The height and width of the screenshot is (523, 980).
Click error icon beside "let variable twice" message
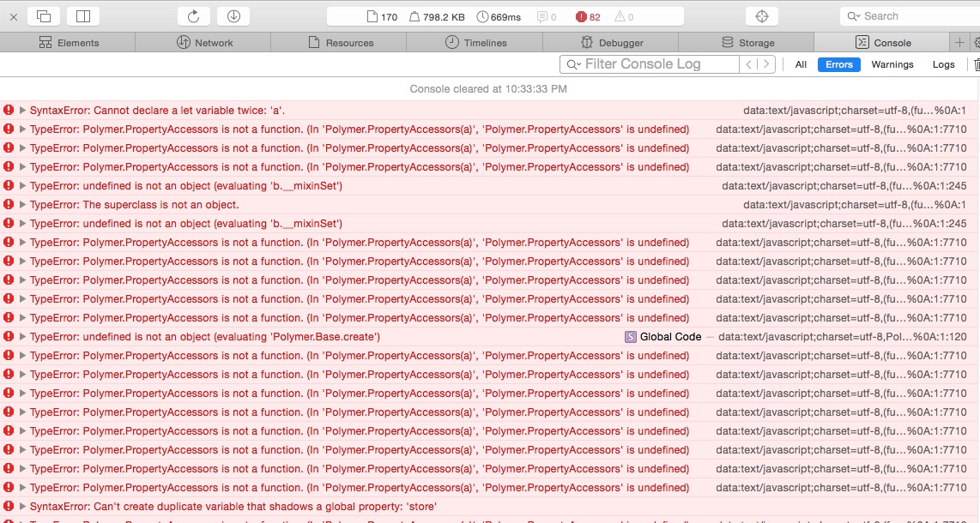pyautogui.click(x=8, y=111)
